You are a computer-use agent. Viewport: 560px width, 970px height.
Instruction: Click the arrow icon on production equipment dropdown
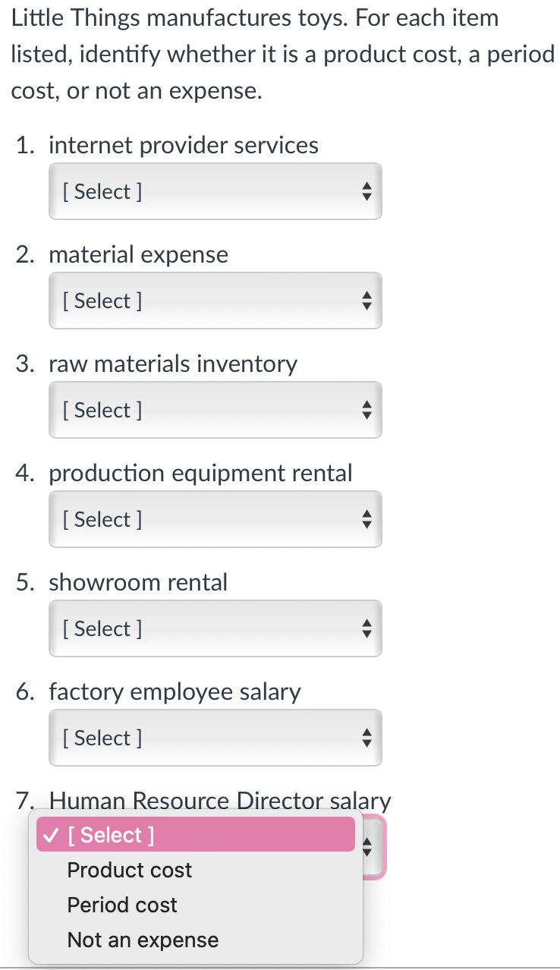pos(367,519)
